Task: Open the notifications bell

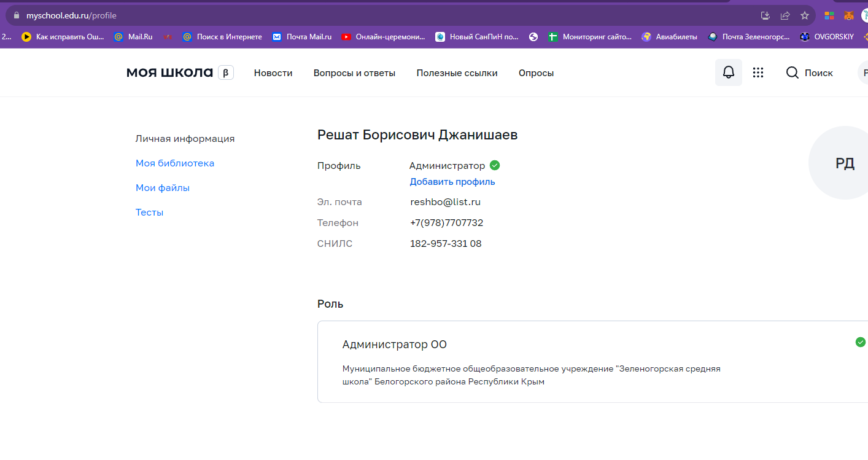Action: [x=728, y=72]
